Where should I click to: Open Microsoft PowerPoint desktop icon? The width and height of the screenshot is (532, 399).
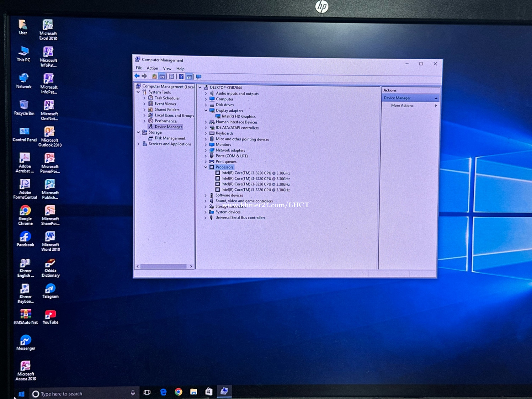tap(50, 163)
